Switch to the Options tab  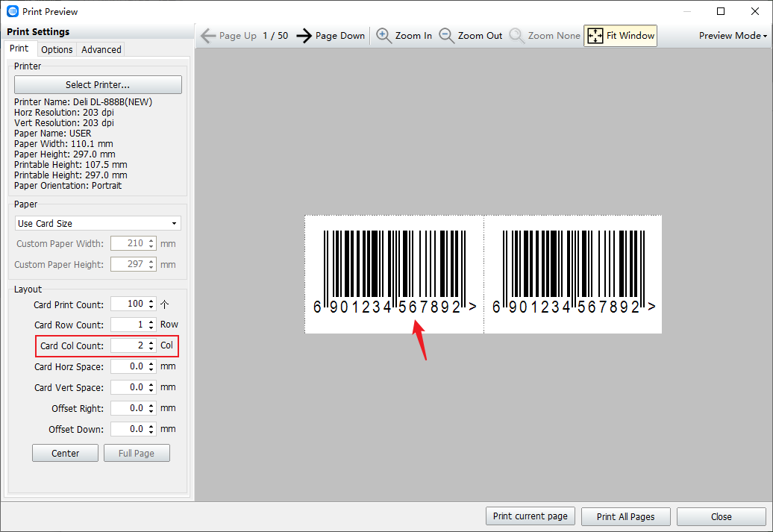[57, 49]
